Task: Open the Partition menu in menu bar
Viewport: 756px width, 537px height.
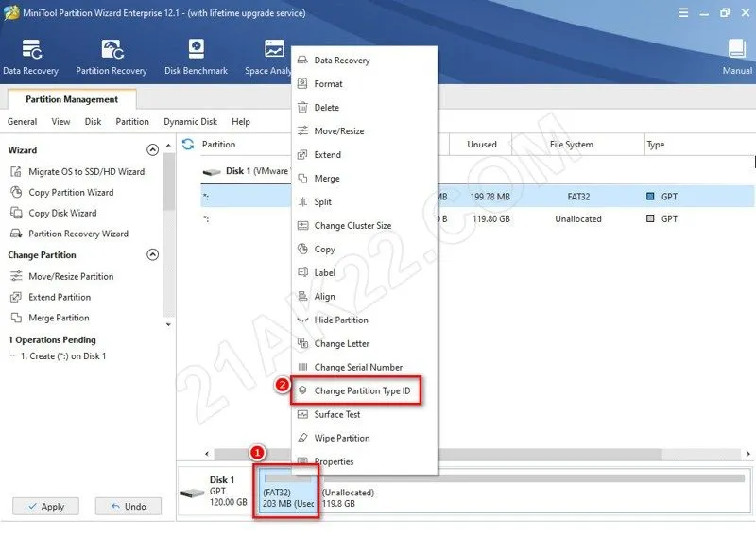Action: pyautogui.click(x=132, y=122)
